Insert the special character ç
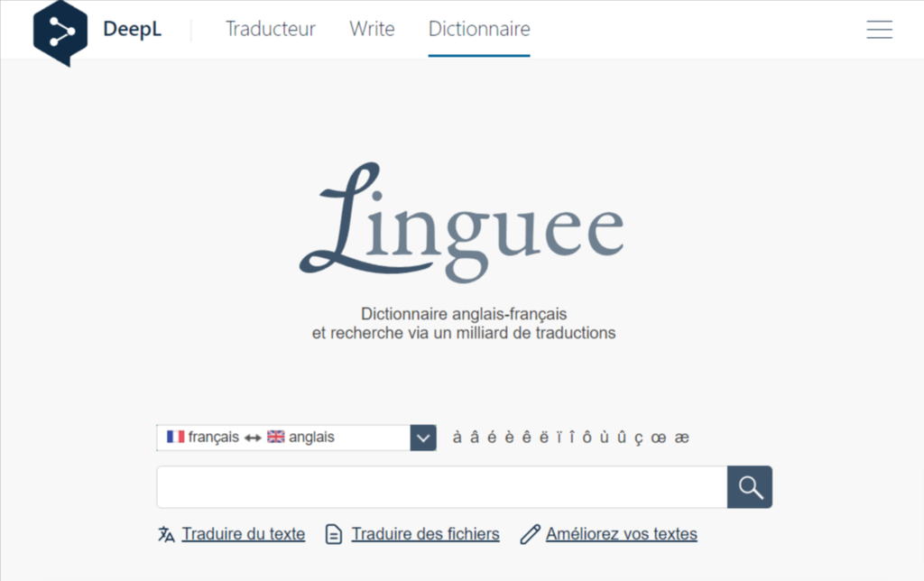 (639, 437)
